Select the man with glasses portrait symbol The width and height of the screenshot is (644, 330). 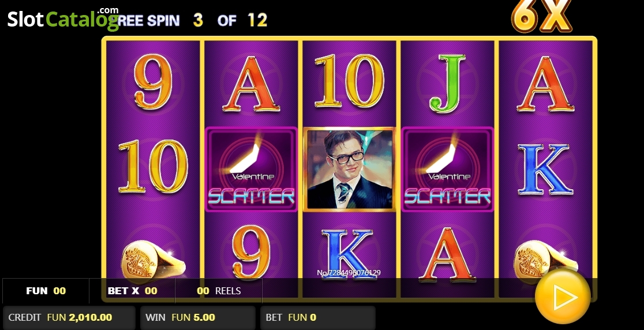pos(349,169)
